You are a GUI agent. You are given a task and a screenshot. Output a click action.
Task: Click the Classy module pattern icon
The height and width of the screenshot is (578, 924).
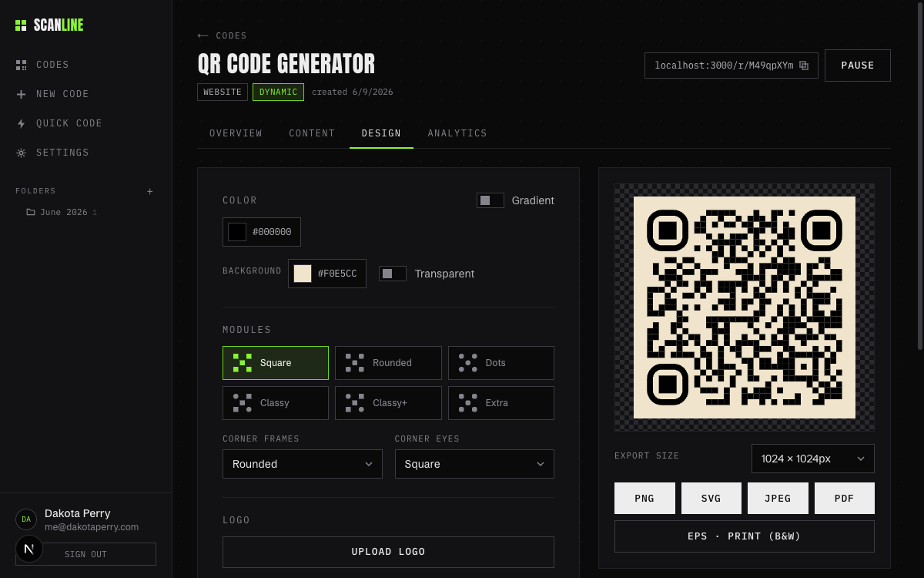243,403
